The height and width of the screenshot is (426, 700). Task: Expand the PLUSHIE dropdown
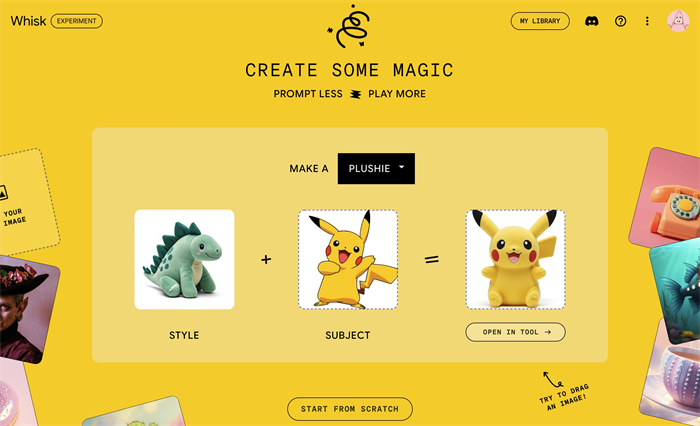point(376,168)
